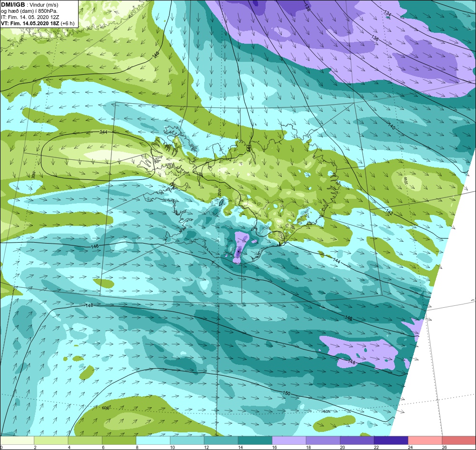The image size is (476, 450).
Task: Click legend tick label '26'
Action: coord(445,447)
